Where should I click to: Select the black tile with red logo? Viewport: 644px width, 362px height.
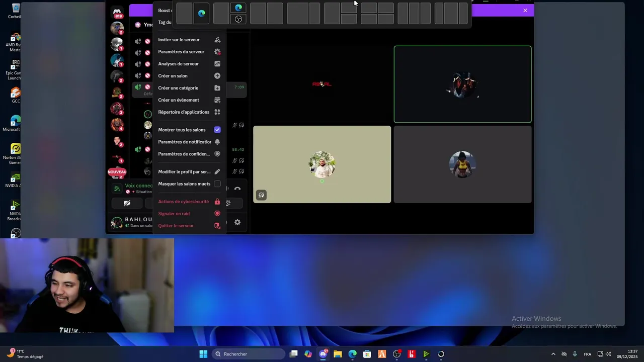(322, 84)
